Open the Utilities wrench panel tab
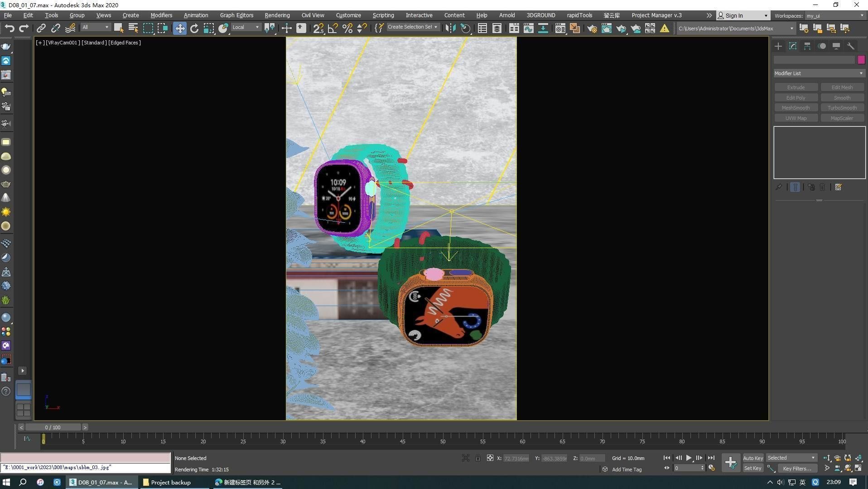Screen dimensions: 868x489 click(851, 46)
